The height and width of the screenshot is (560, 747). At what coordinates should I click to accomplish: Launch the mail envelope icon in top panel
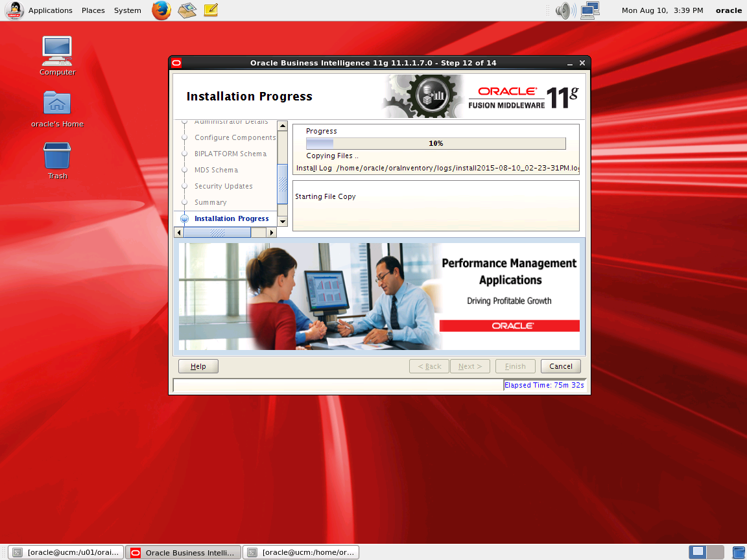(x=187, y=10)
